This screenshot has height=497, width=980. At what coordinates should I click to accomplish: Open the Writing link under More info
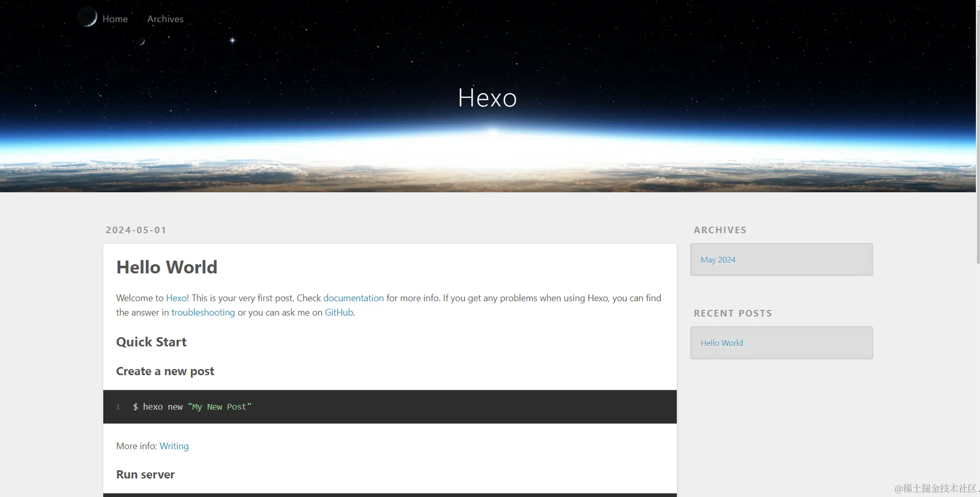(174, 446)
